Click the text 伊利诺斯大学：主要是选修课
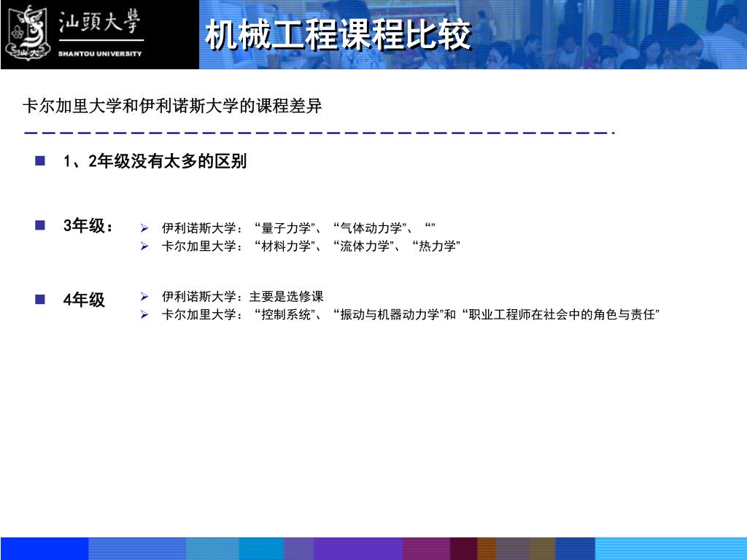This screenshot has height=560, width=747. [242, 297]
